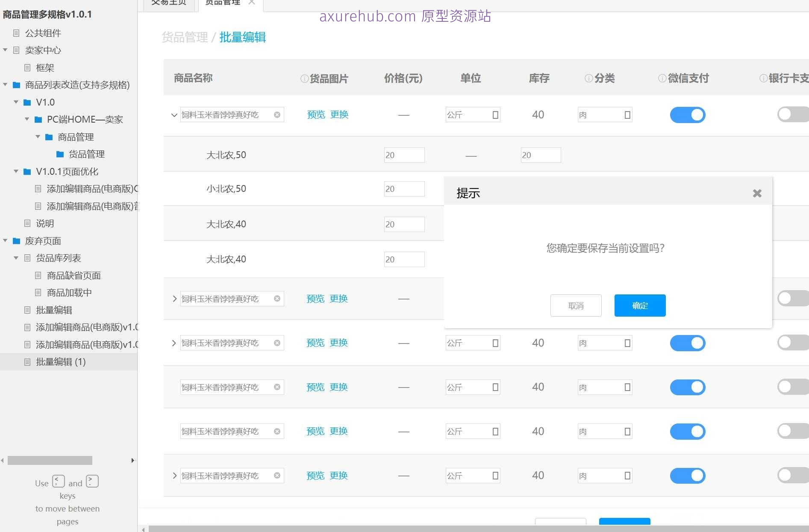Collapse the 废弃页面 tree folder

click(5, 241)
